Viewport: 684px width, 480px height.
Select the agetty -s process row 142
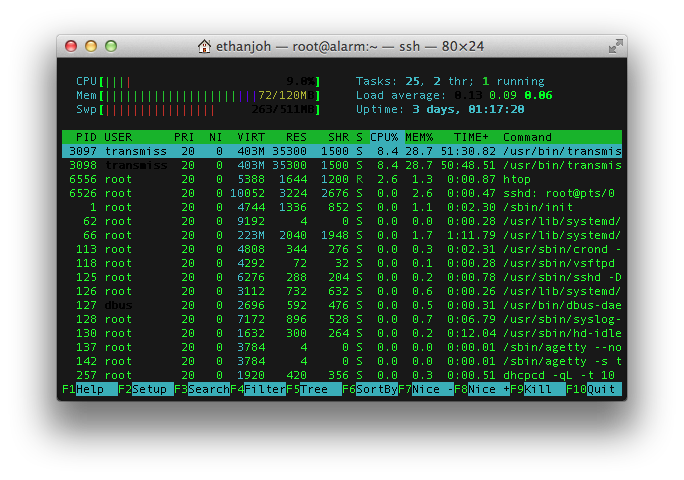(x=342, y=361)
